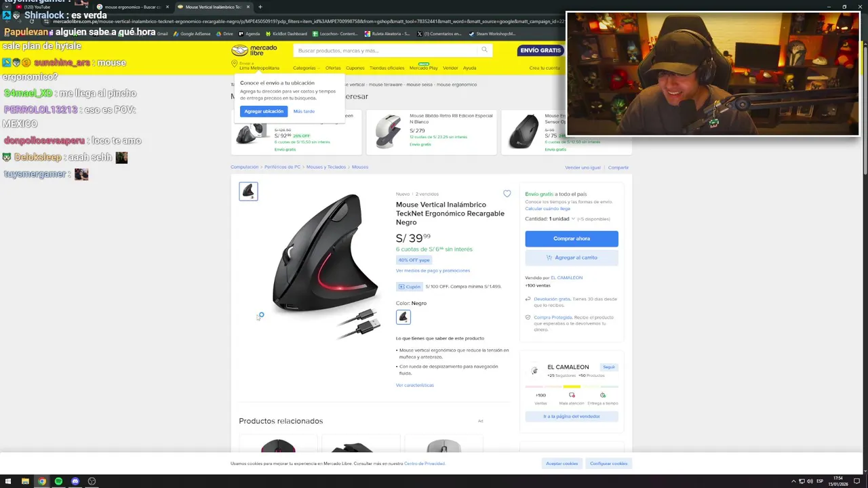Open Ver características link
The height and width of the screenshot is (488, 868).
pyautogui.click(x=415, y=385)
